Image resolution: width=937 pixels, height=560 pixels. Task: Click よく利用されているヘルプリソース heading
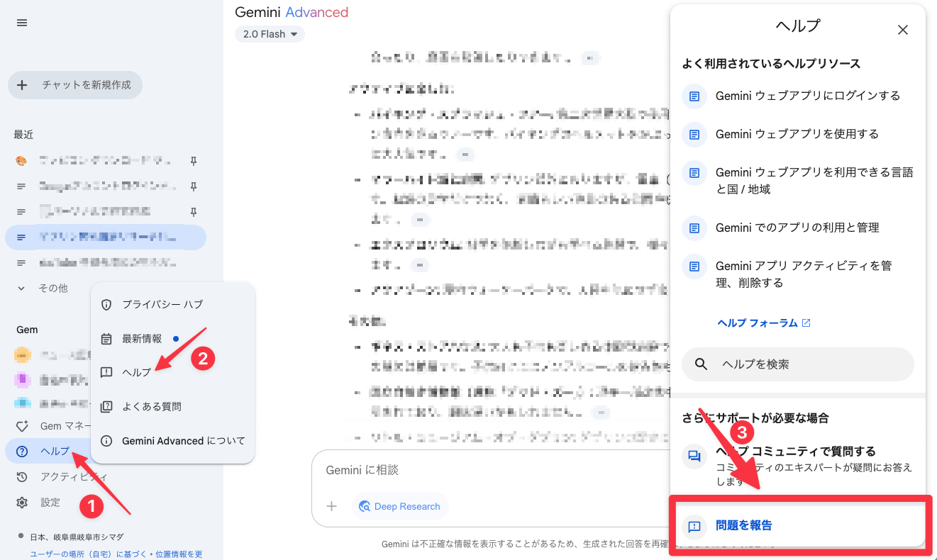point(771,64)
